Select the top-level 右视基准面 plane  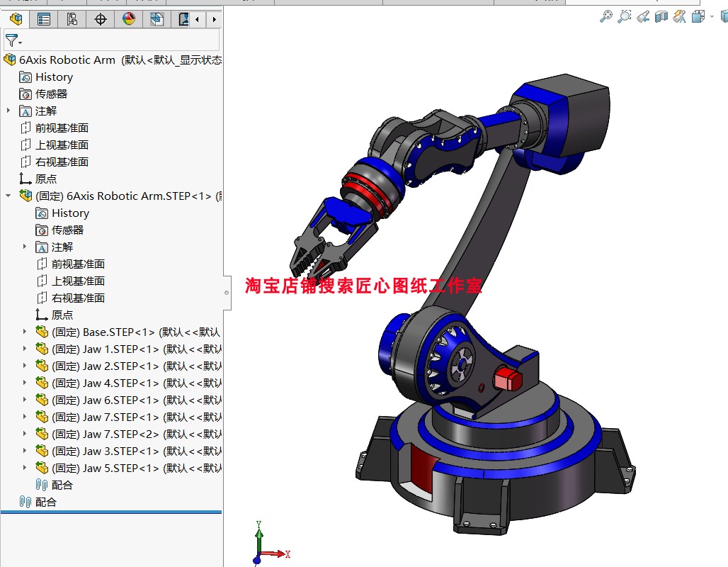55,162
